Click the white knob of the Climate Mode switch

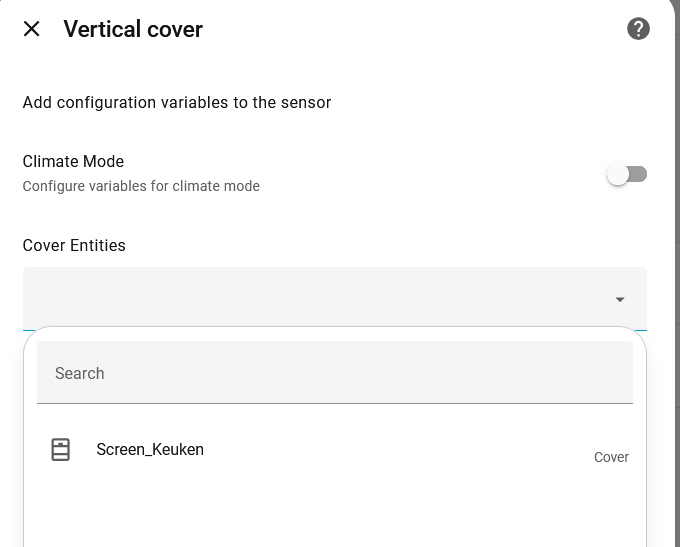coord(618,174)
